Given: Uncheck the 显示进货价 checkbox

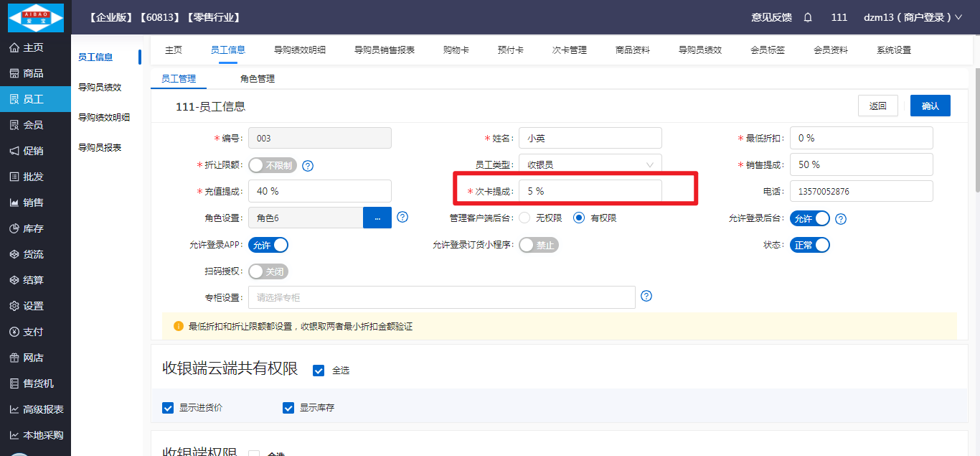Looking at the screenshot, I should tap(168, 408).
